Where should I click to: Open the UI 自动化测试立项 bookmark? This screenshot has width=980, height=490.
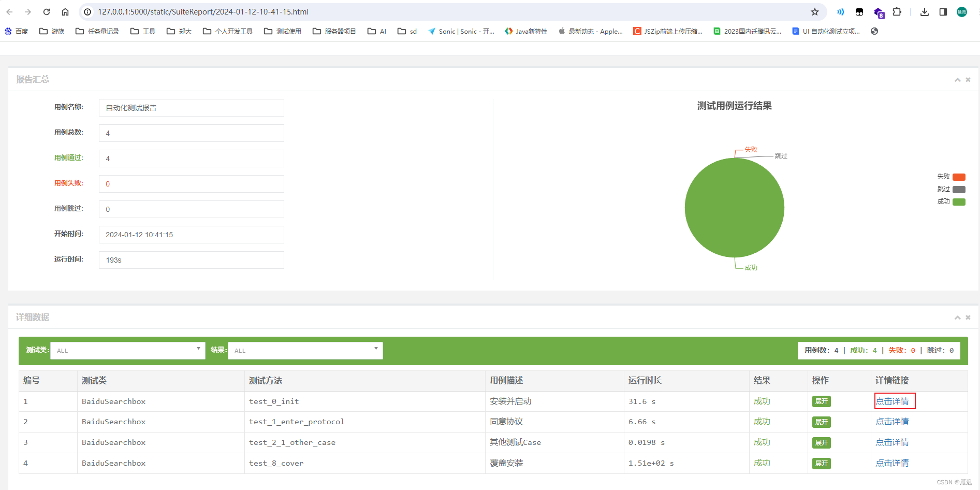(826, 32)
